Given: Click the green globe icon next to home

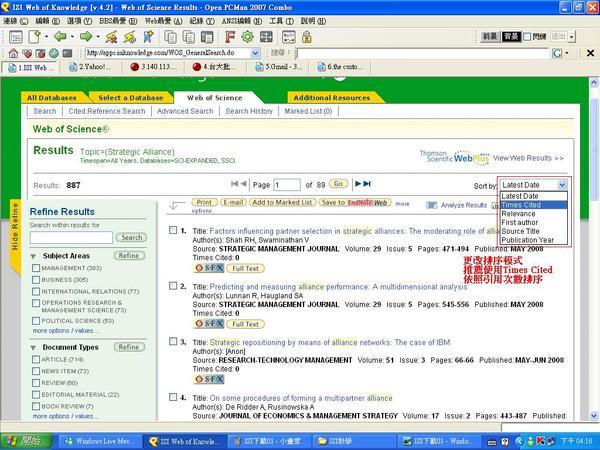Looking at the screenshot, I should coord(54,53).
